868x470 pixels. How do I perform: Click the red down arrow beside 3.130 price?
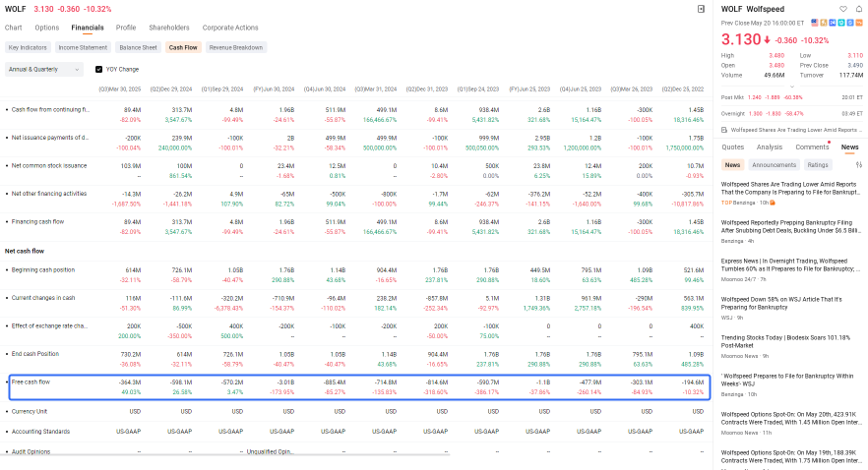coord(768,39)
